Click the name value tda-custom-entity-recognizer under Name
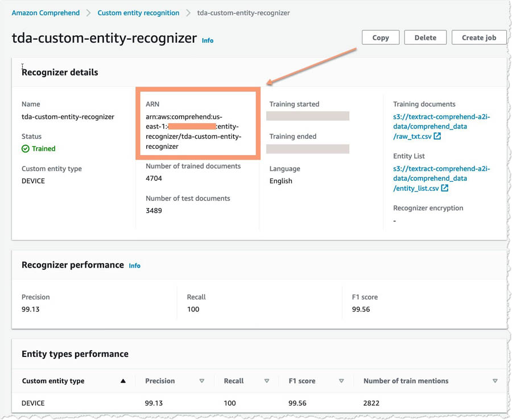 [x=68, y=117]
